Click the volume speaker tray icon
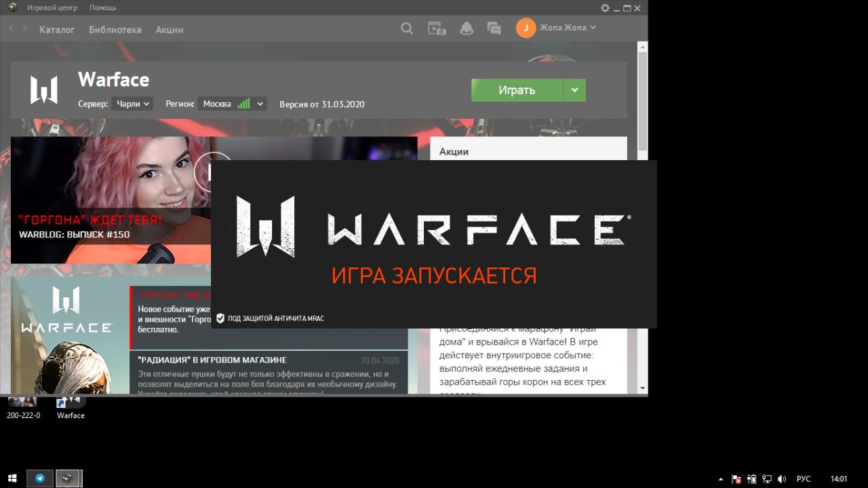 (x=782, y=479)
